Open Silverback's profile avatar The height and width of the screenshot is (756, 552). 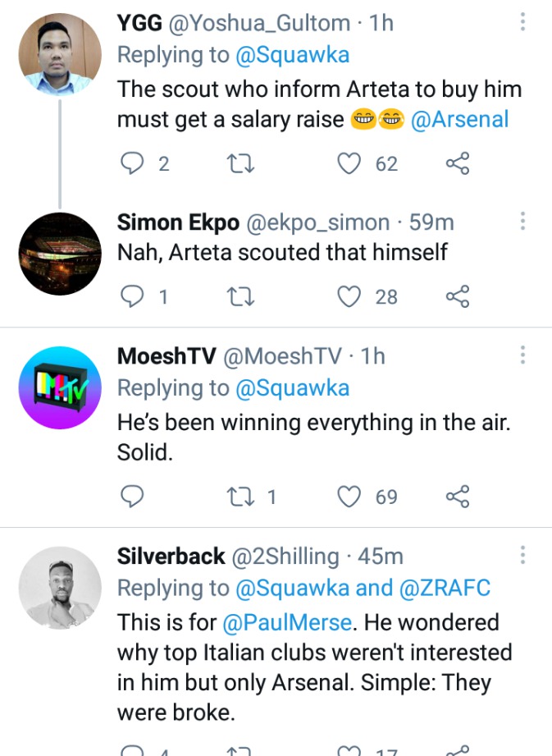[60, 589]
